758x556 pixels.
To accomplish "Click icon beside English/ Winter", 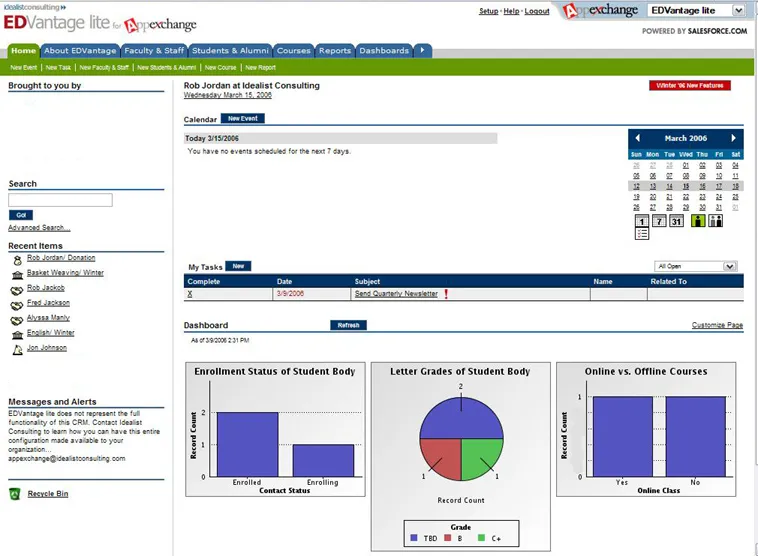I will tap(17, 335).
